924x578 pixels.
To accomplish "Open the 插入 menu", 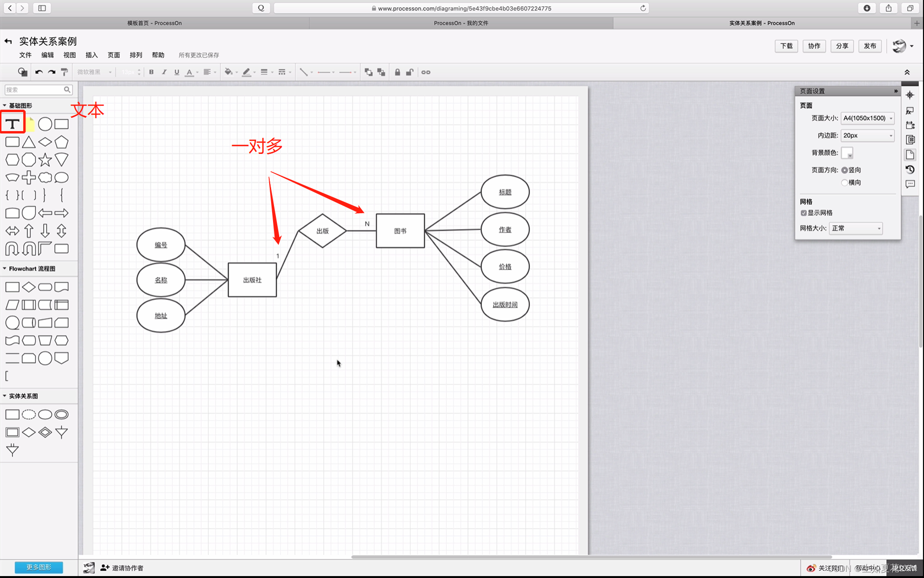I will point(92,55).
